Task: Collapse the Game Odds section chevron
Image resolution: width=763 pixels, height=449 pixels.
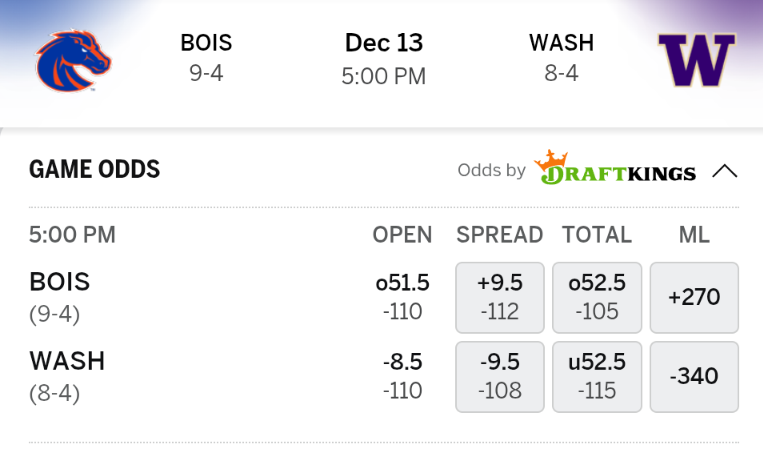Action: click(725, 171)
